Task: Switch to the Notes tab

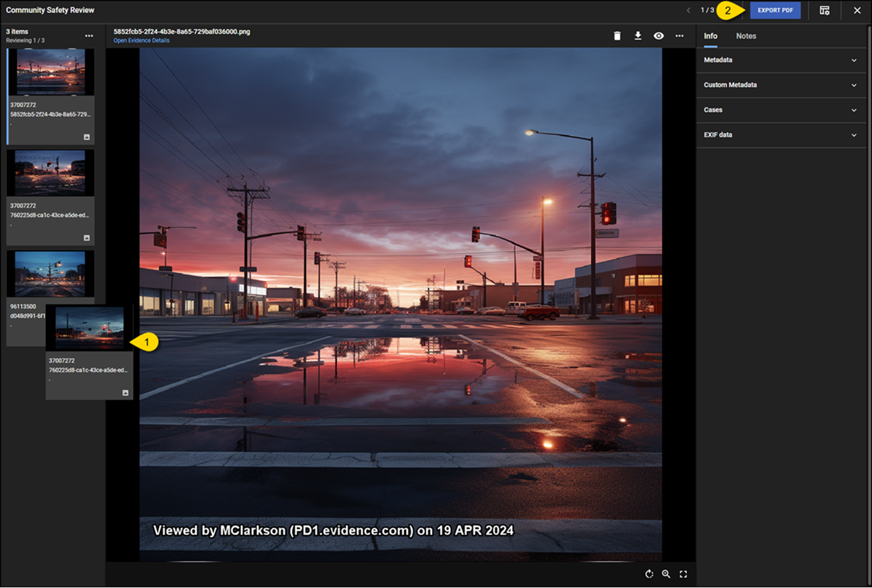Action: pos(746,36)
